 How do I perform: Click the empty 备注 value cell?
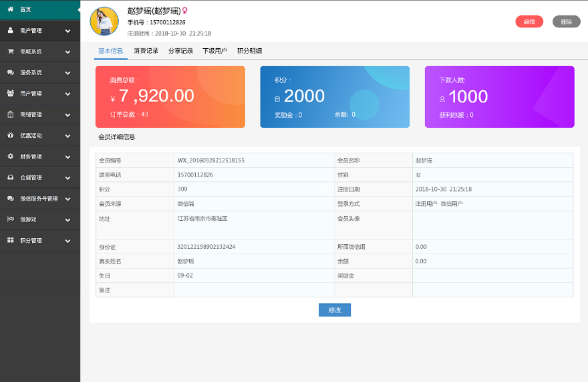[254, 290]
